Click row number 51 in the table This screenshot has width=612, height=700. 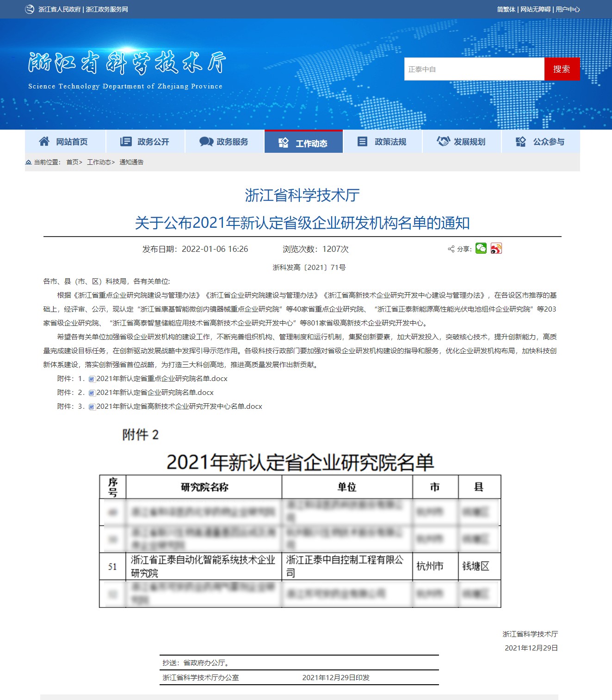[x=112, y=567]
